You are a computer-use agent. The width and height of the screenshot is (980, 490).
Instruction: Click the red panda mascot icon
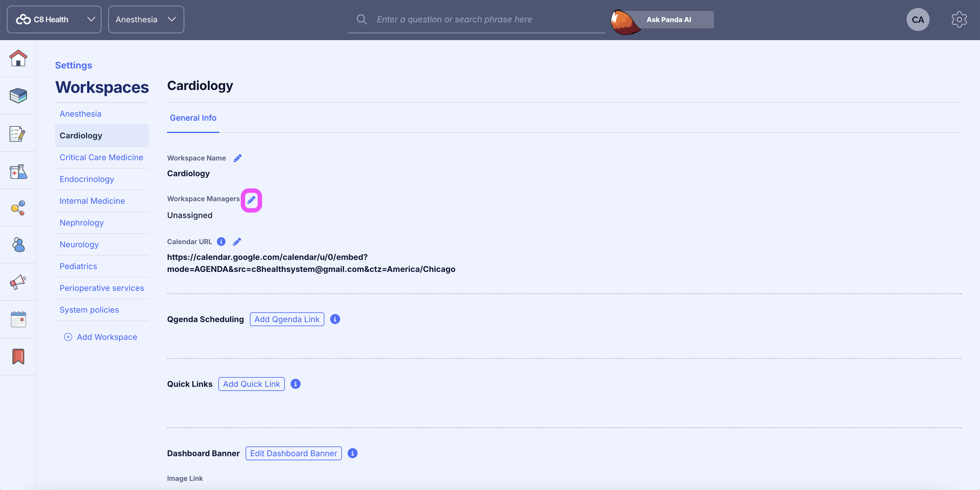coord(625,22)
